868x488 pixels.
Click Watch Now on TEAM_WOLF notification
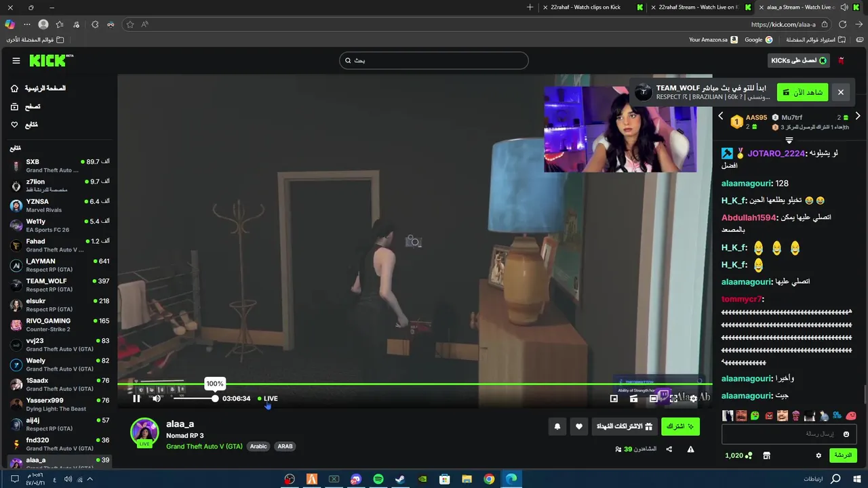(802, 92)
